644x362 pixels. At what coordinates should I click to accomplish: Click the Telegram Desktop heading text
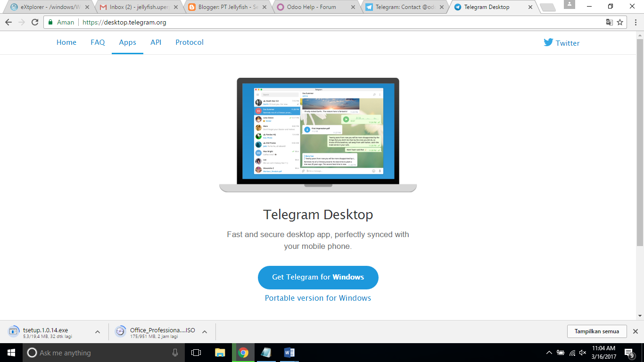pos(318,214)
